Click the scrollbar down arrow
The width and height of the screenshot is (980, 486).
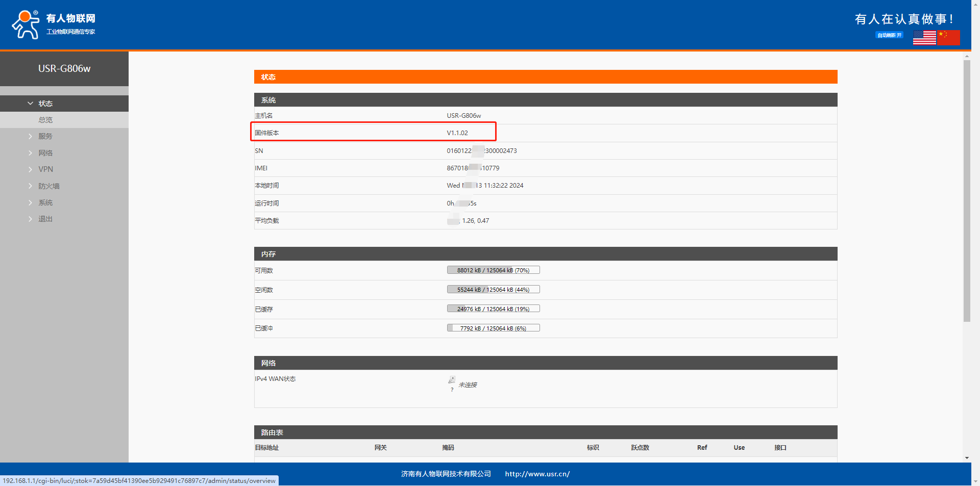click(967, 458)
